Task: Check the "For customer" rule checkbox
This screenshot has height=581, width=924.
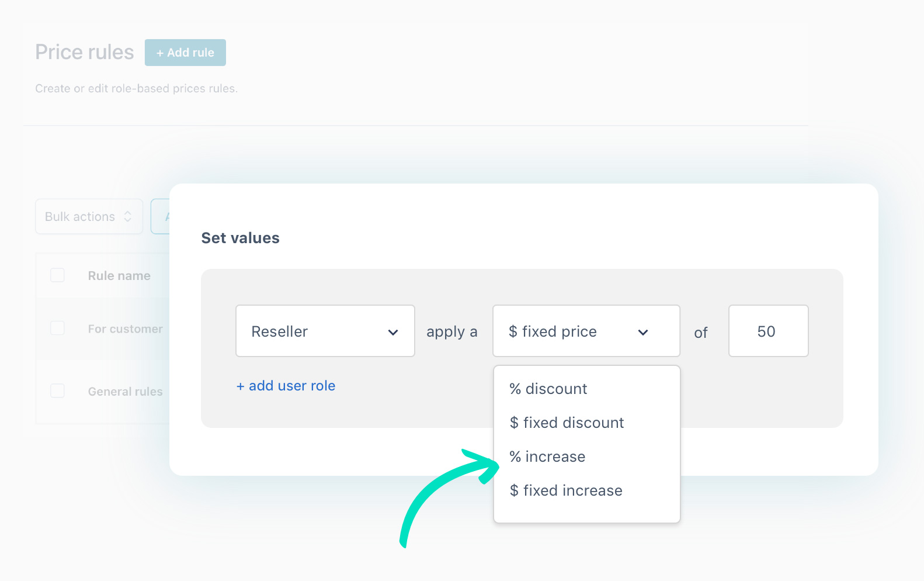Action: tap(57, 328)
